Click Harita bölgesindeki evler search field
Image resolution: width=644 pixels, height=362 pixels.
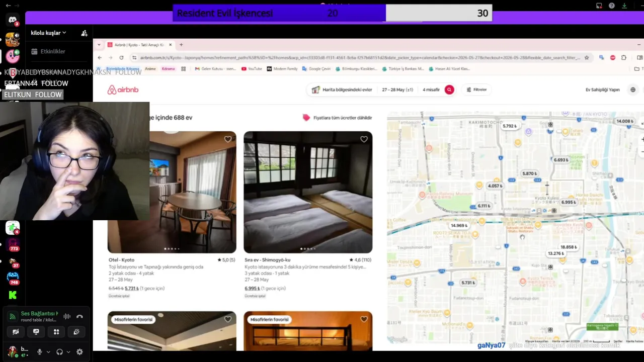pos(342,89)
